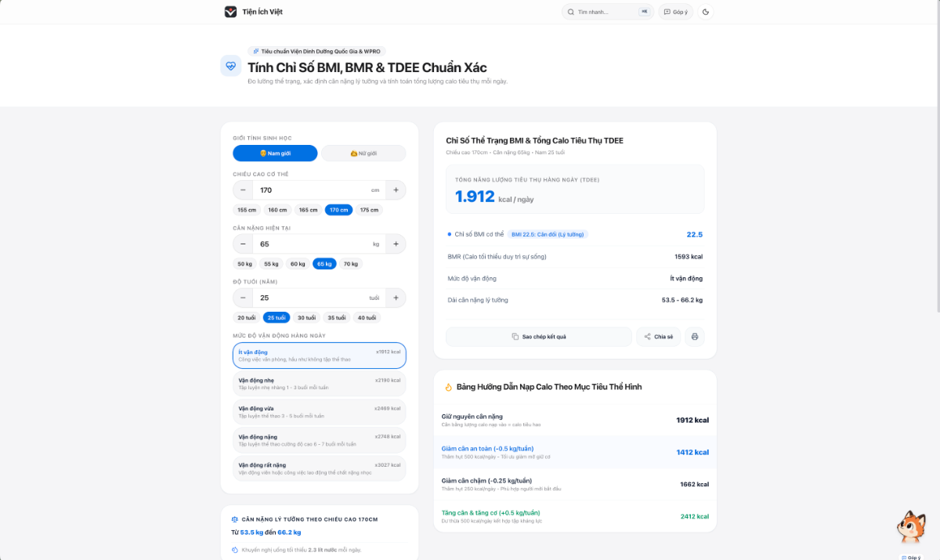Click the 1662 kcal value
Screen dimensions: 940x560
coord(694,484)
